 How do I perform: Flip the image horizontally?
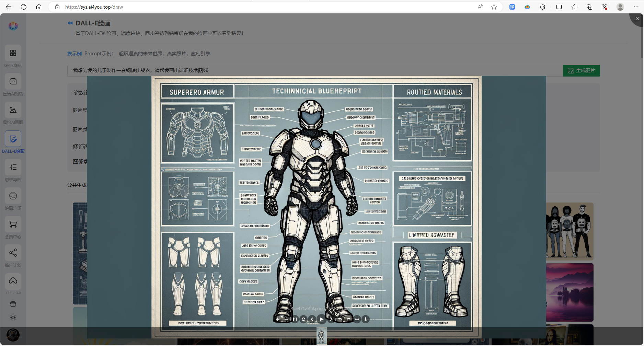click(357, 319)
